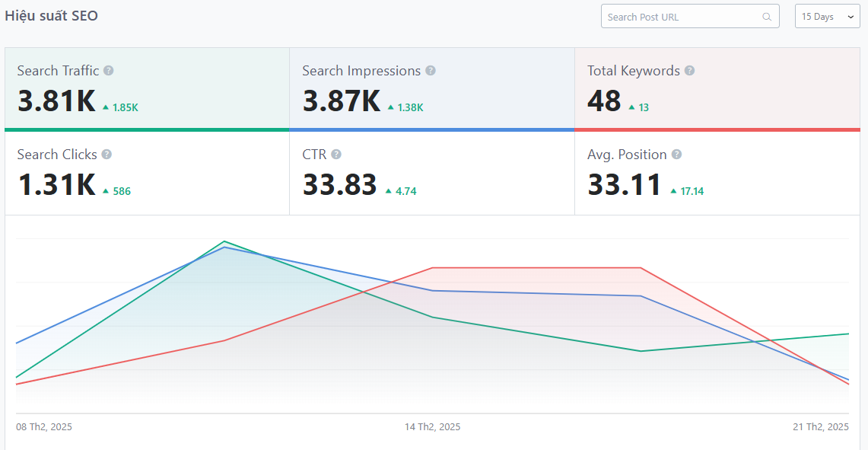Click the red keywords line plateau
The height and width of the screenshot is (450, 868).
coord(536,268)
